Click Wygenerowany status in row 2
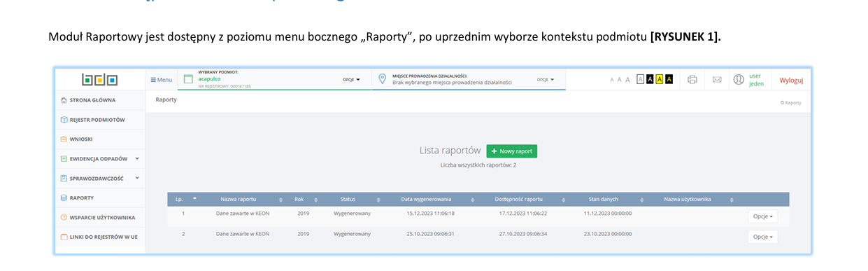 352,233
